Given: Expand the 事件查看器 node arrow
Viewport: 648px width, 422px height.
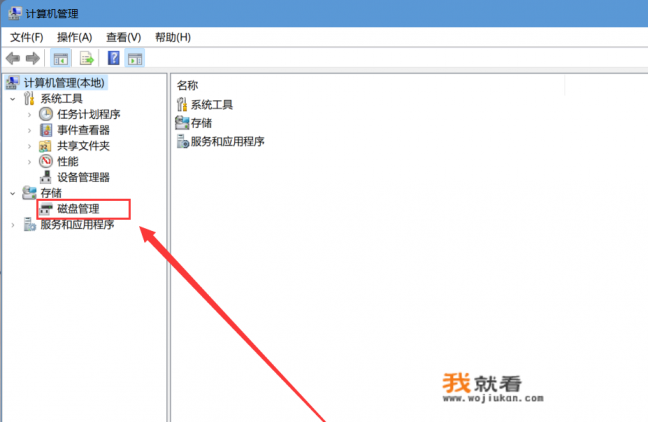Looking at the screenshot, I should point(30,130).
